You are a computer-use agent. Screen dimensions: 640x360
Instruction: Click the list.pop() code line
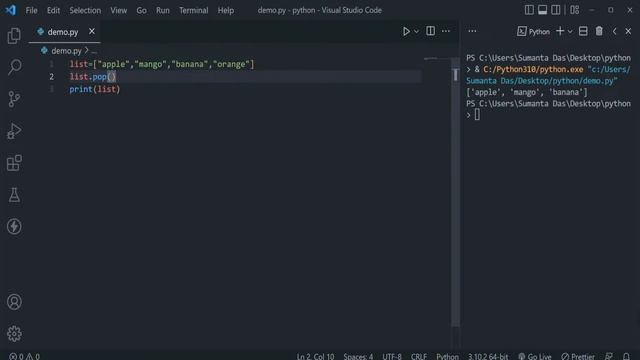93,77
